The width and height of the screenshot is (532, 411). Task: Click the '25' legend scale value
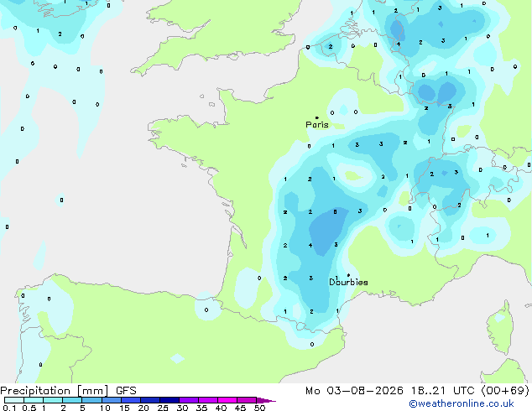click(x=163, y=408)
